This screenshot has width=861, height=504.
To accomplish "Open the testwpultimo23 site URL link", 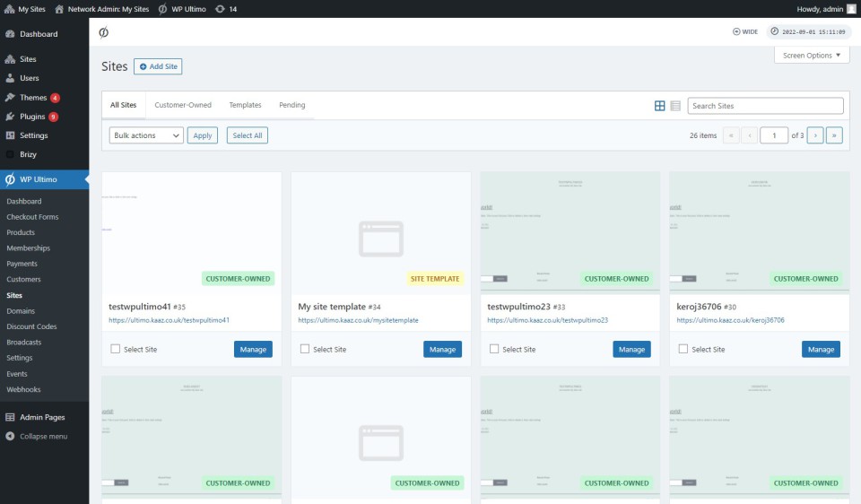I will tap(548, 320).
